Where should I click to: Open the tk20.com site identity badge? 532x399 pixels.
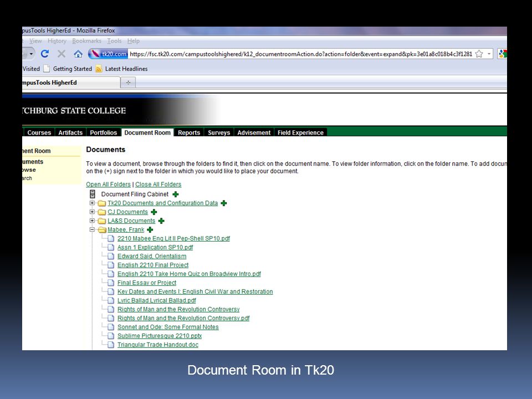(x=108, y=54)
